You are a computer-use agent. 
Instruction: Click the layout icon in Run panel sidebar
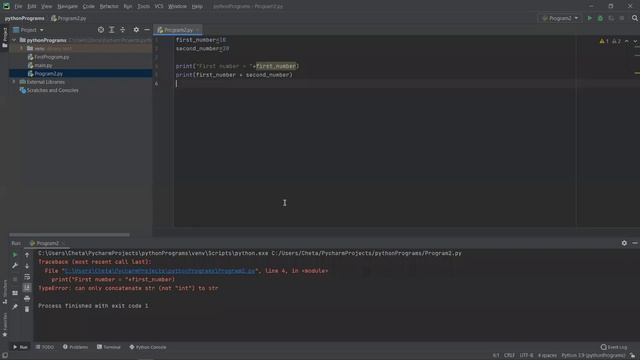[x=15, y=293]
